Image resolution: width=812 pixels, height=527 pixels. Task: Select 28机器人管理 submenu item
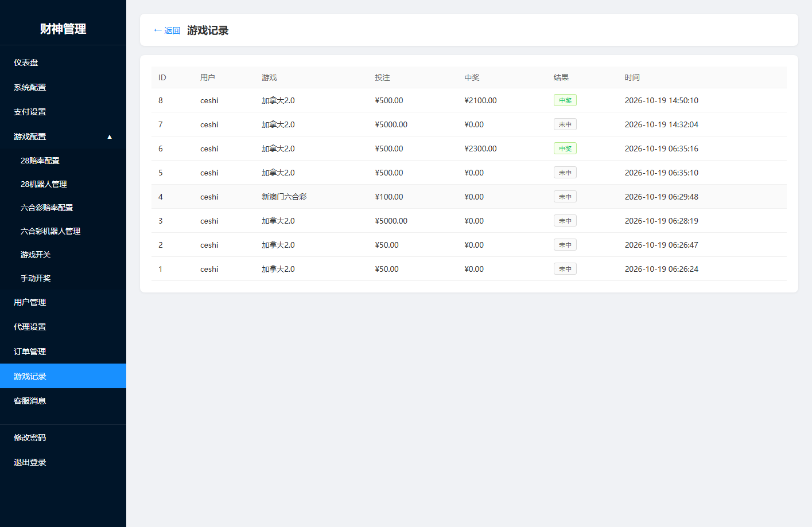coord(63,184)
